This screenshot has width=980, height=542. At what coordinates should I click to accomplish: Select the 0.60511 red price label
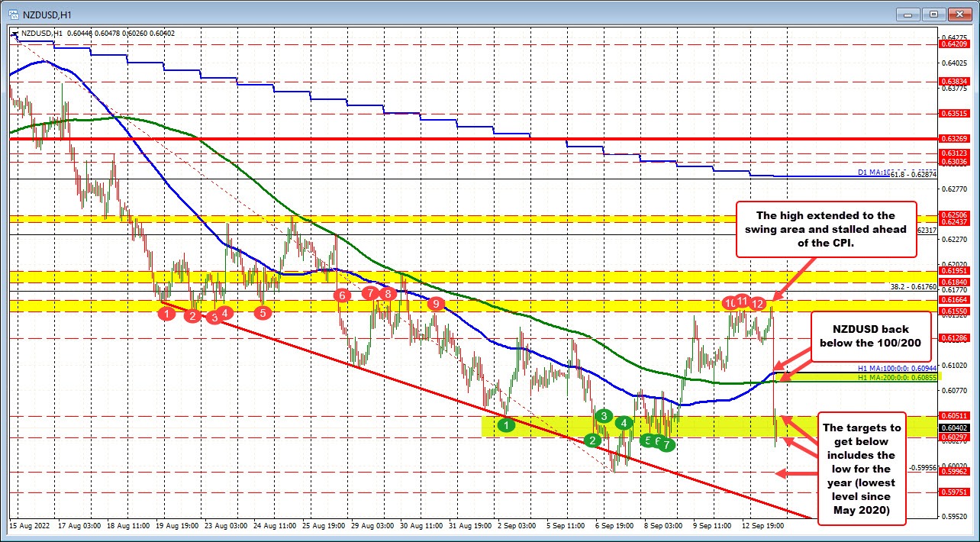click(953, 416)
